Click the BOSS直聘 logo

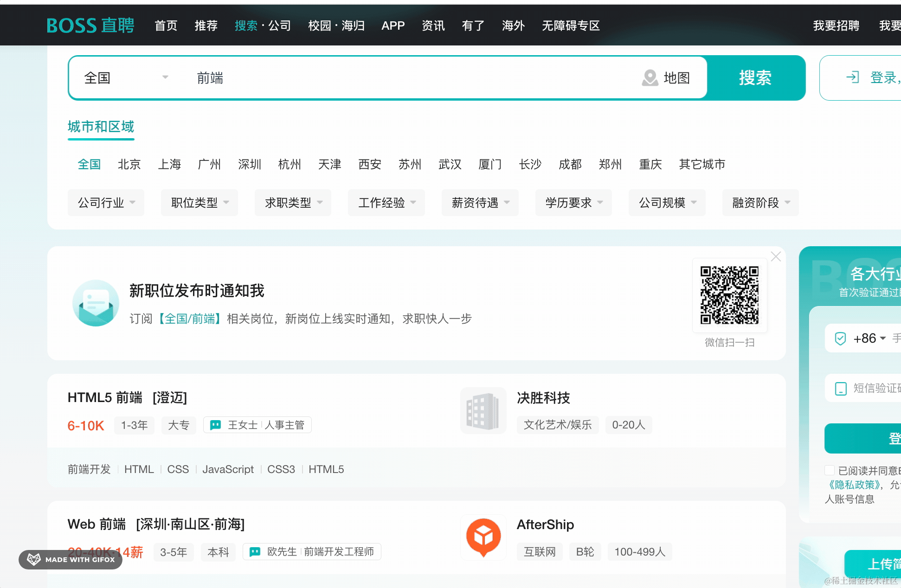[90, 26]
